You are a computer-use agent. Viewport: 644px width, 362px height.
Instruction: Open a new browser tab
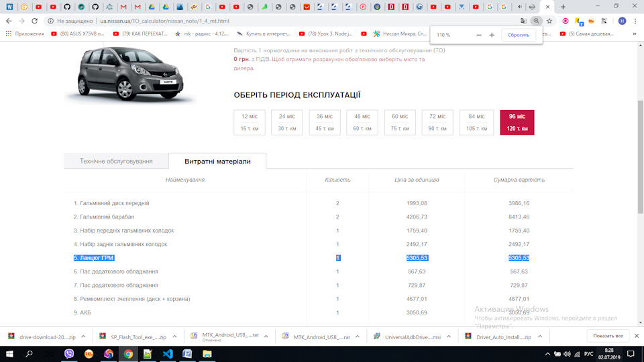(563, 7)
